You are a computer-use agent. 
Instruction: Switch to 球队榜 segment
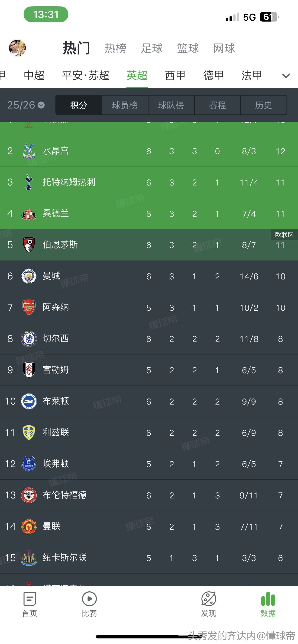pyautogui.click(x=171, y=105)
